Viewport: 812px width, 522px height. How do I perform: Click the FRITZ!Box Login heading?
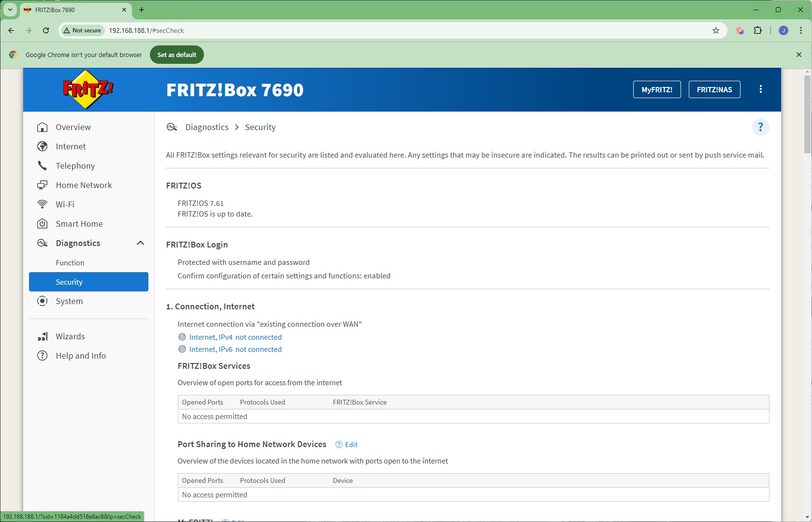pyautogui.click(x=197, y=245)
